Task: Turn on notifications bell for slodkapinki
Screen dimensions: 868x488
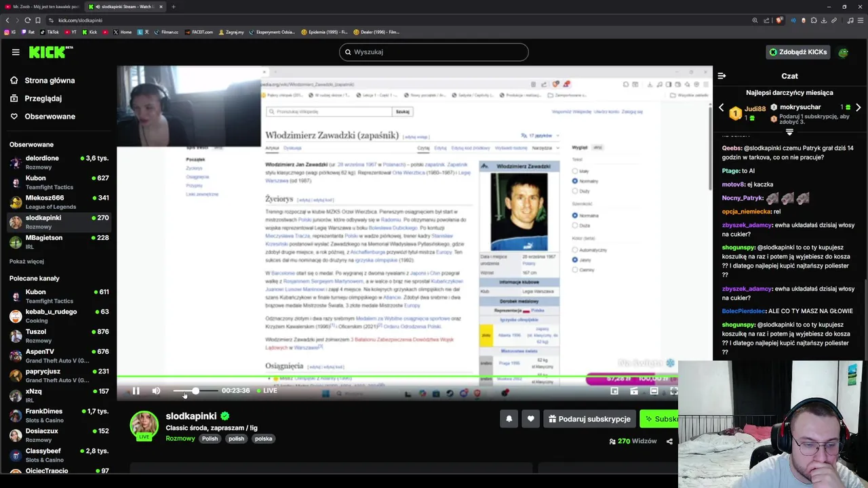Action: point(509,419)
